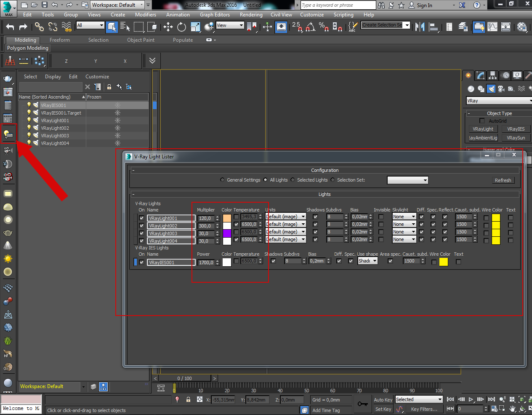Click the Redo arrow in main toolbar
532x415 pixels.
(x=24, y=27)
